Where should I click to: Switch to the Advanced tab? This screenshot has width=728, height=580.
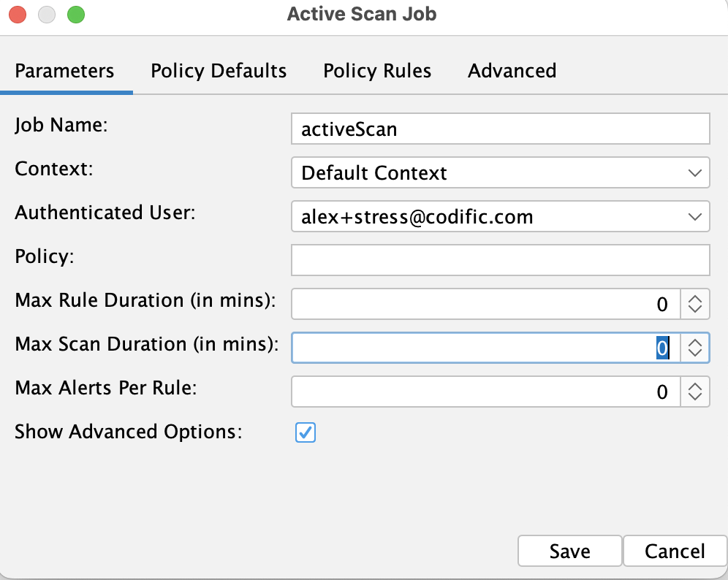(511, 71)
